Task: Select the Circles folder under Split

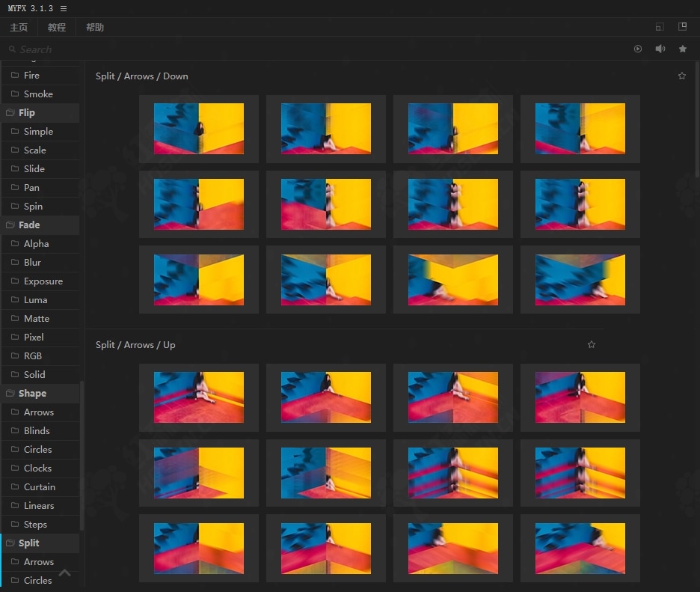Action: [40, 580]
